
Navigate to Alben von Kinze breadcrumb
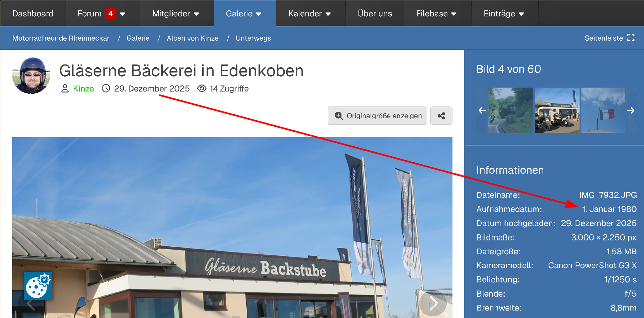pyautogui.click(x=193, y=38)
